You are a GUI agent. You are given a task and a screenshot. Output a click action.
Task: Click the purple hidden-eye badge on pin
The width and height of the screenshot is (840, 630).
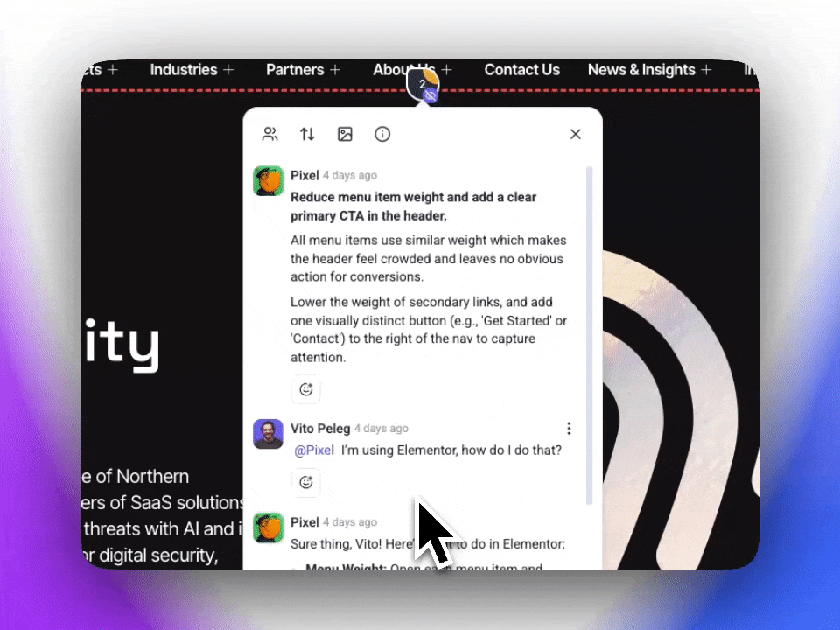(430, 97)
